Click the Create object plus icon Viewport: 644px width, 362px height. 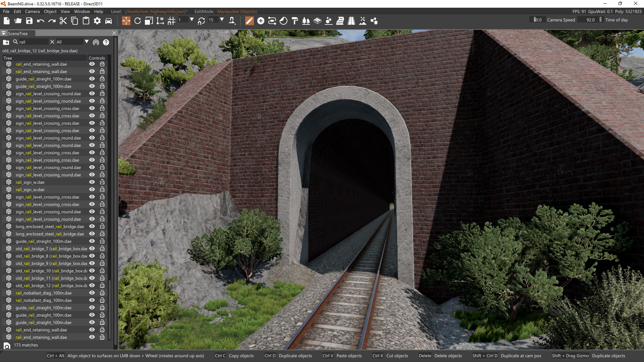point(261,21)
